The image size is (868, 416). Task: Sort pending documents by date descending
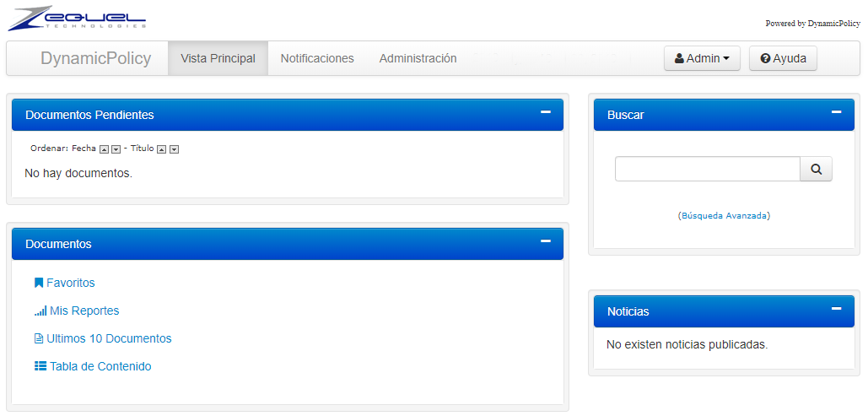coord(116,149)
